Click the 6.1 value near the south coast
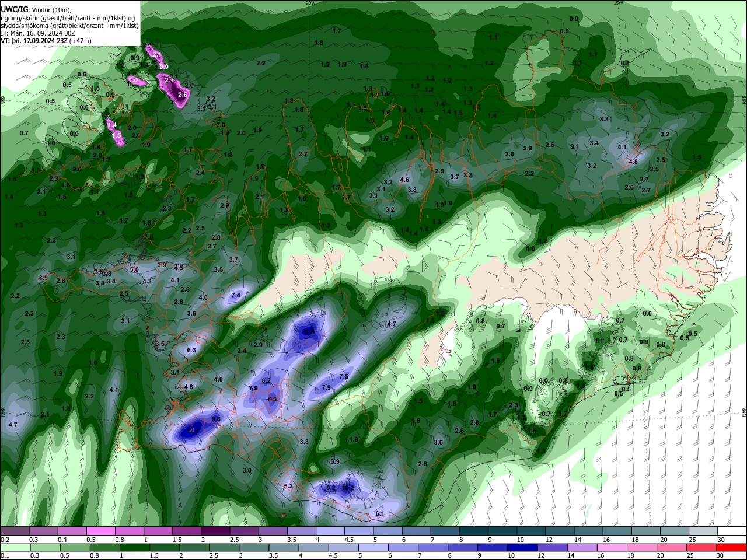Image resolution: width=747 pixels, height=560 pixels. [x=380, y=513]
